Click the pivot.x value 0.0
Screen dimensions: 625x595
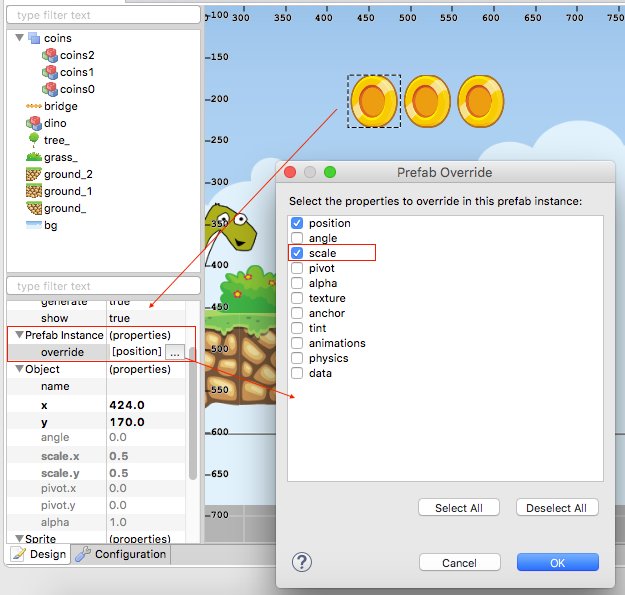click(x=118, y=488)
